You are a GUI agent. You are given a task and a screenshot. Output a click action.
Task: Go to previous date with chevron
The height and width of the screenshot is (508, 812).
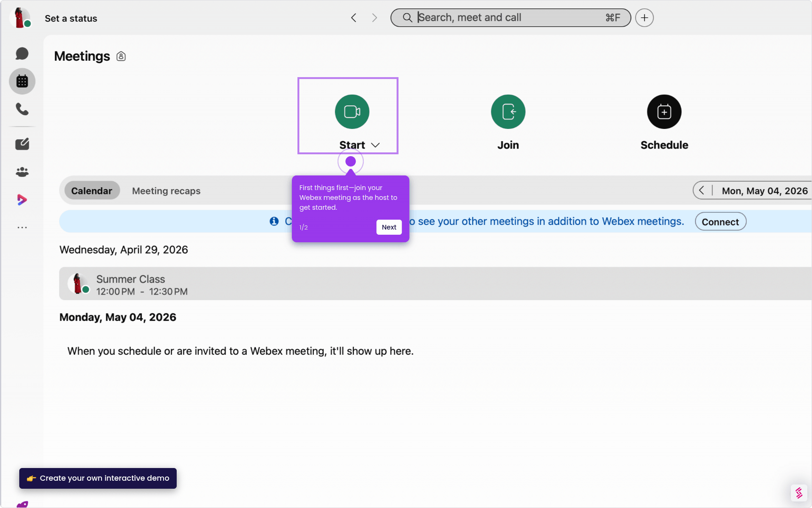coord(702,190)
